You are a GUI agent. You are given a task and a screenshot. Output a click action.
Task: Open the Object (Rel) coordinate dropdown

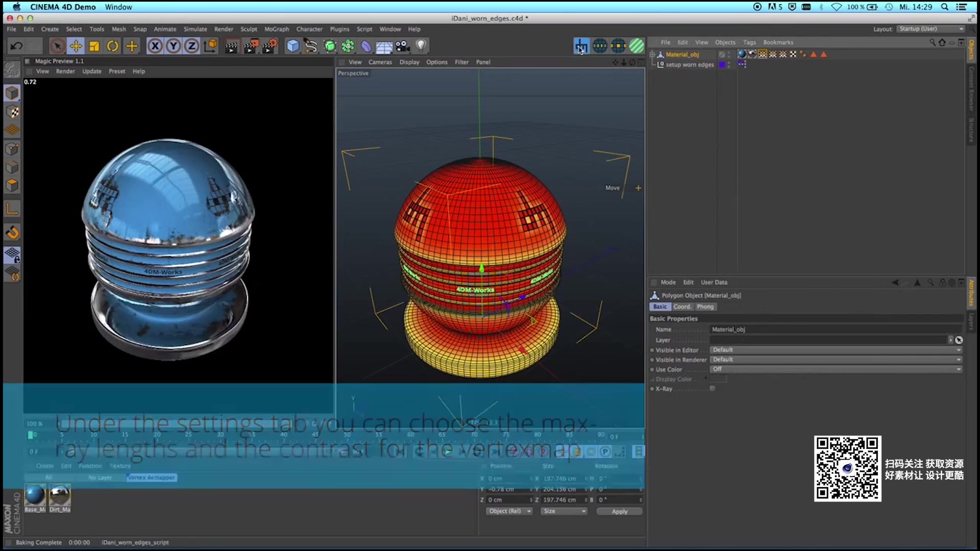(509, 511)
